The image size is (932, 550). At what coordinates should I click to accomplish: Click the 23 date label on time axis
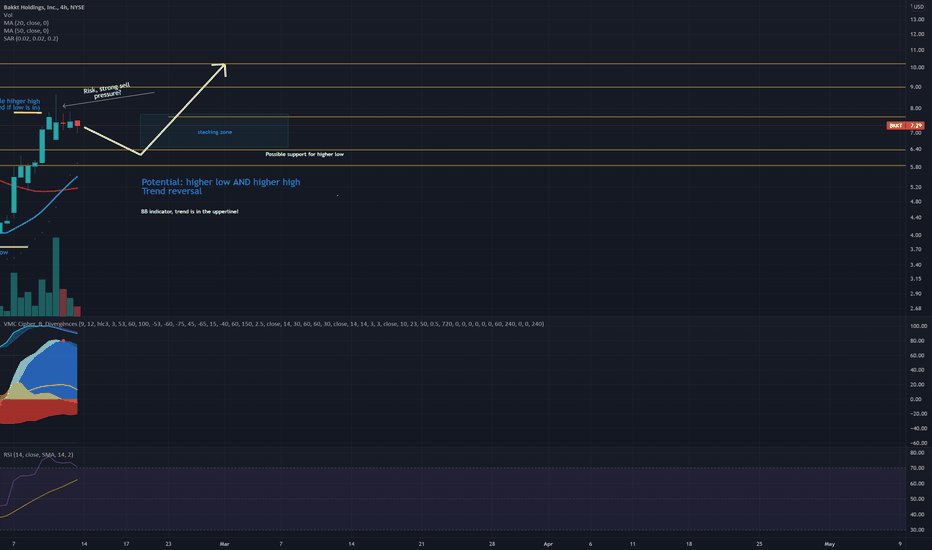tap(168, 543)
